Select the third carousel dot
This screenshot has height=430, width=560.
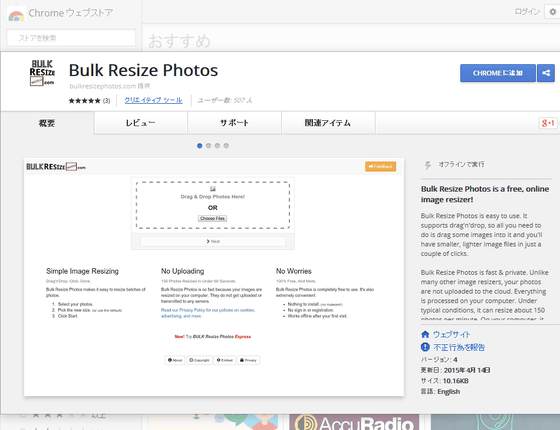tap(217, 146)
